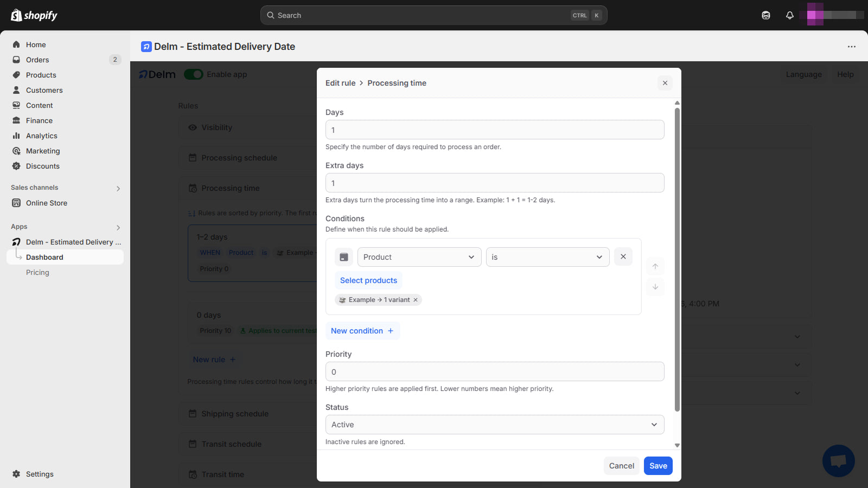
Task: Expand the Sales channels section
Action: 118,188
